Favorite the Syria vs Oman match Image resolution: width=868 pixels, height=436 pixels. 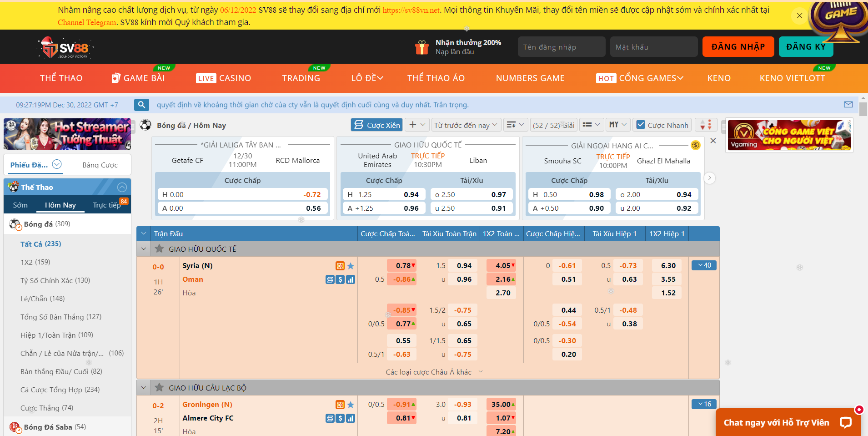pyautogui.click(x=351, y=266)
